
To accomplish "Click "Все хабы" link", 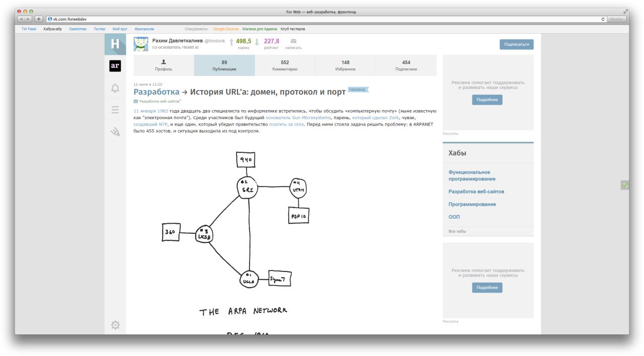I will pyautogui.click(x=457, y=231).
